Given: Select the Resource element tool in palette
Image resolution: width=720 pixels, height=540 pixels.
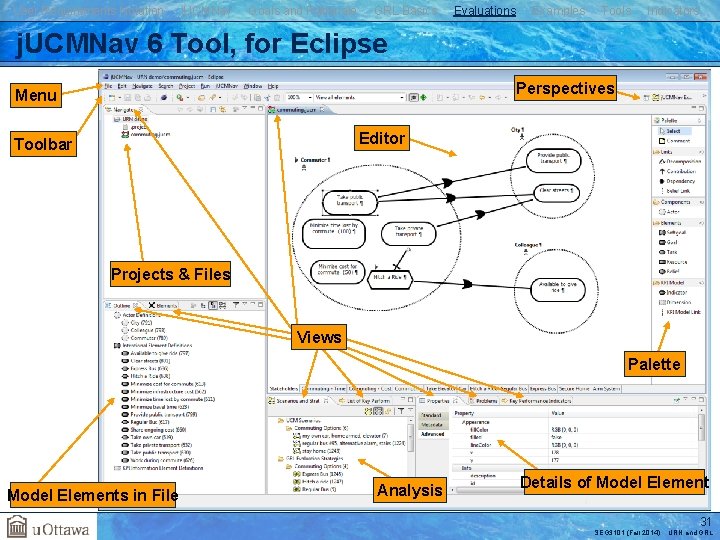Looking at the screenshot, I should point(673,262).
